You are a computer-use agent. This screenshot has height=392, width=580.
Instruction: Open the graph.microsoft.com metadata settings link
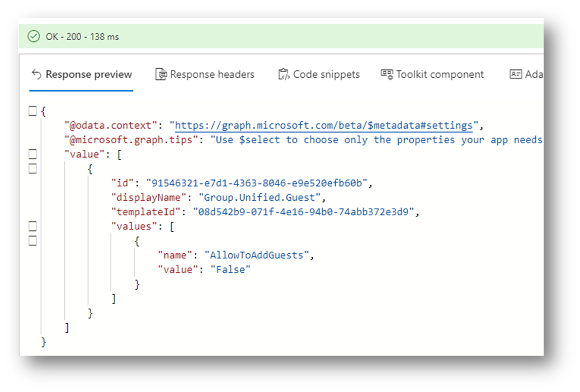(x=324, y=125)
